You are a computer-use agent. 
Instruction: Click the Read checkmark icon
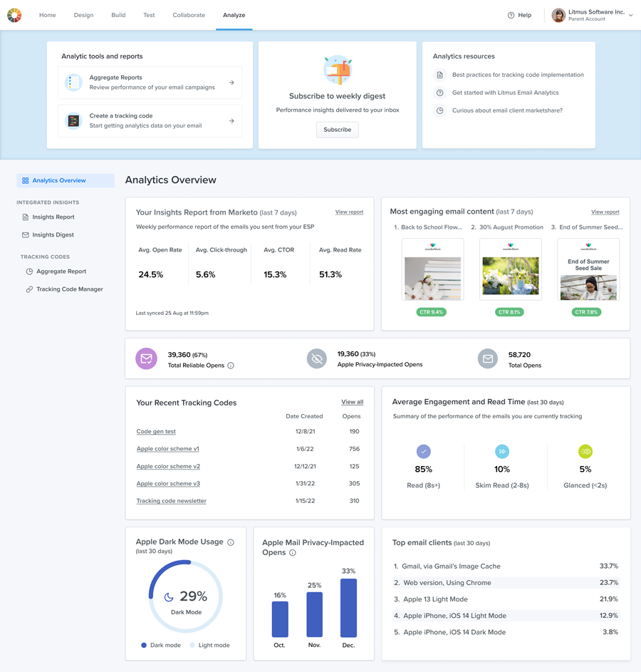pyautogui.click(x=424, y=451)
